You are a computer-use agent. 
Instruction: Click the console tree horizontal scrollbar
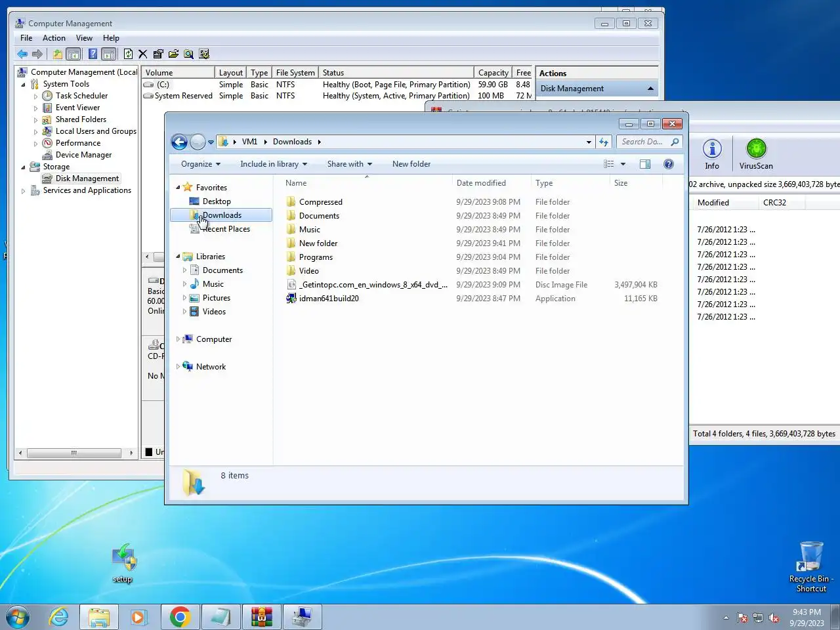[x=73, y=453]
